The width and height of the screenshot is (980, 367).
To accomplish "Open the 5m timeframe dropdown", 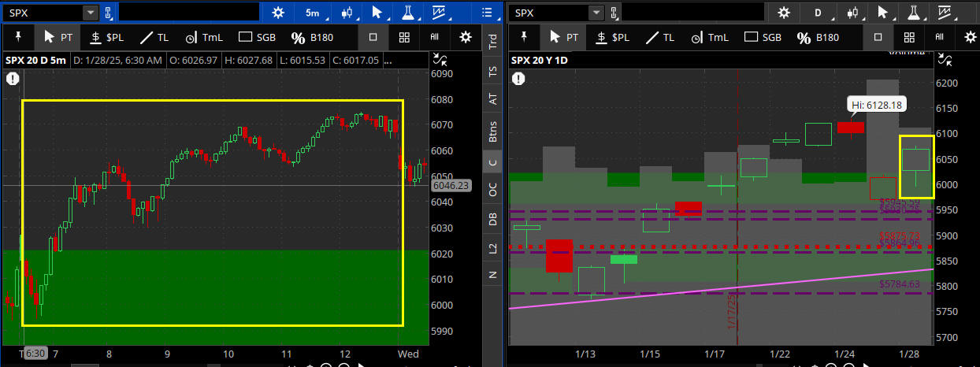I will 312,13.
